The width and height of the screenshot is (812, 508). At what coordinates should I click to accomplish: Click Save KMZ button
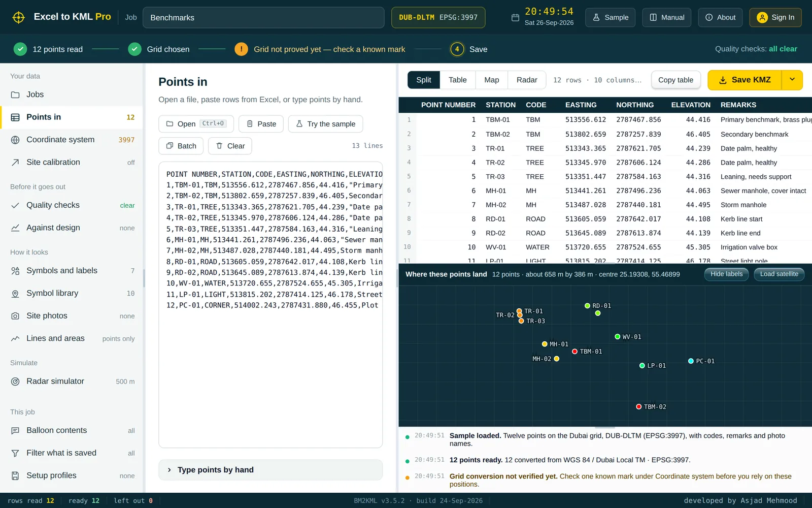pos(745,80)
